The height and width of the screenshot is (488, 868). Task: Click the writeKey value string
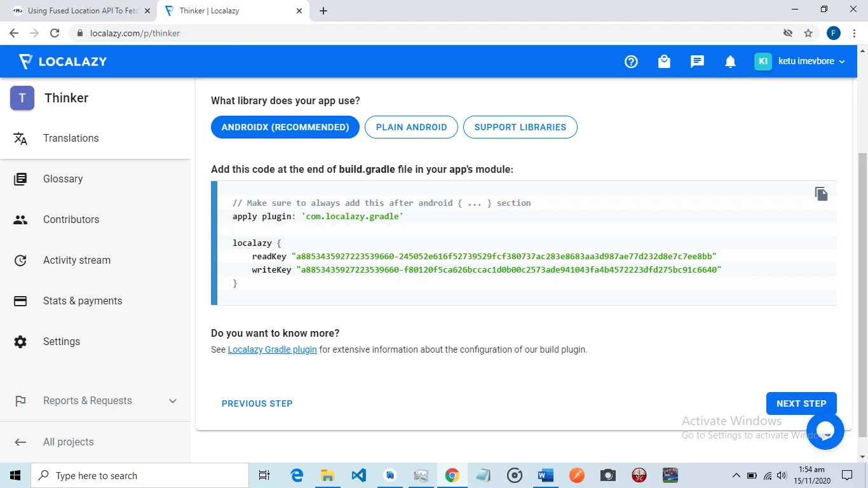click(x=509, y=270)
